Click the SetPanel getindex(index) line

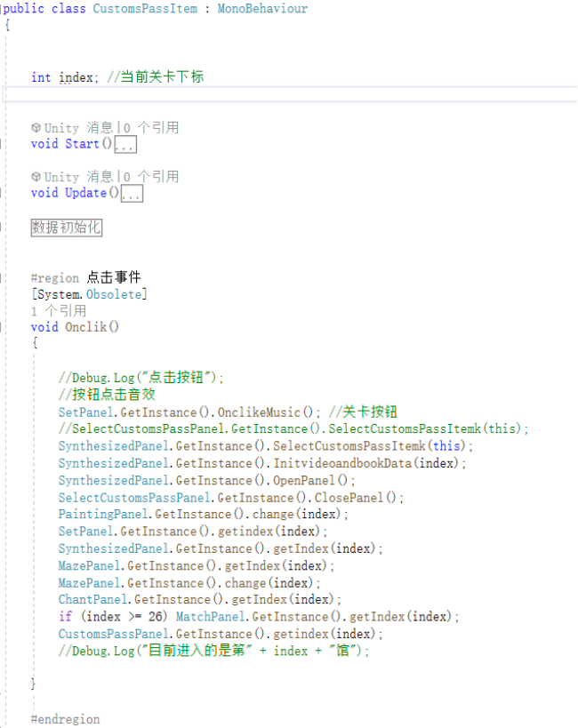pos(193,532)
